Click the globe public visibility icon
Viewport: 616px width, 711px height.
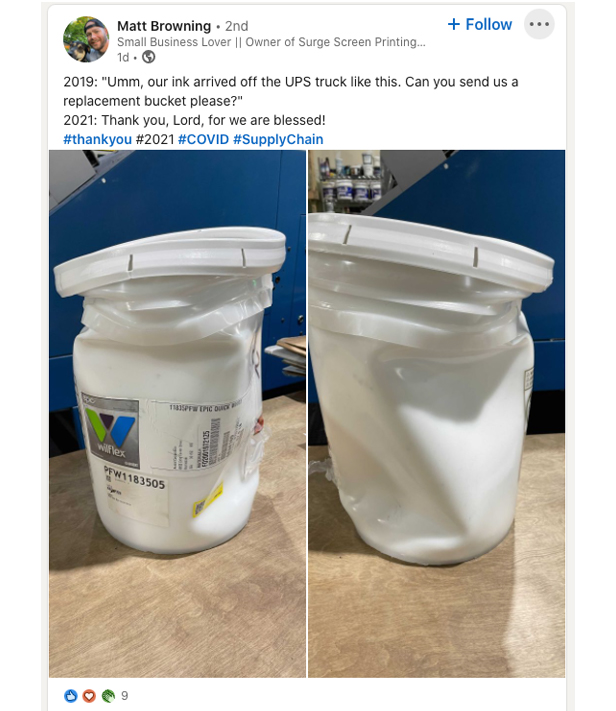pyautogui.click(x=149, y=57)
